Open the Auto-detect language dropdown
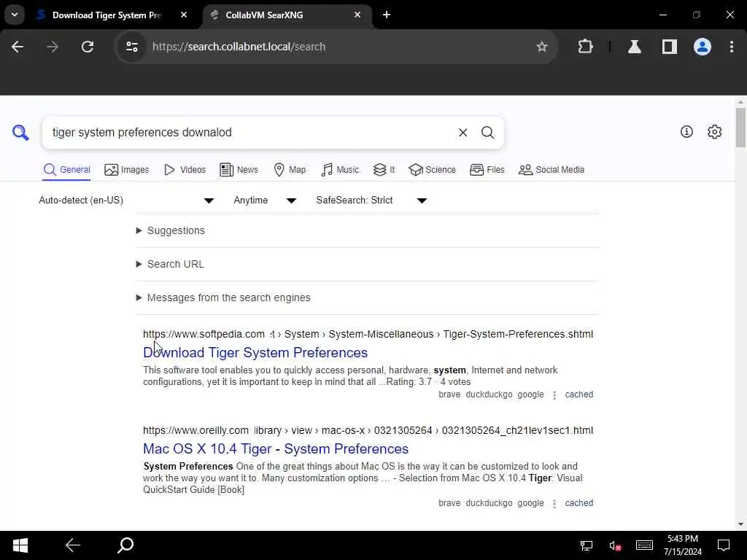 127,201
